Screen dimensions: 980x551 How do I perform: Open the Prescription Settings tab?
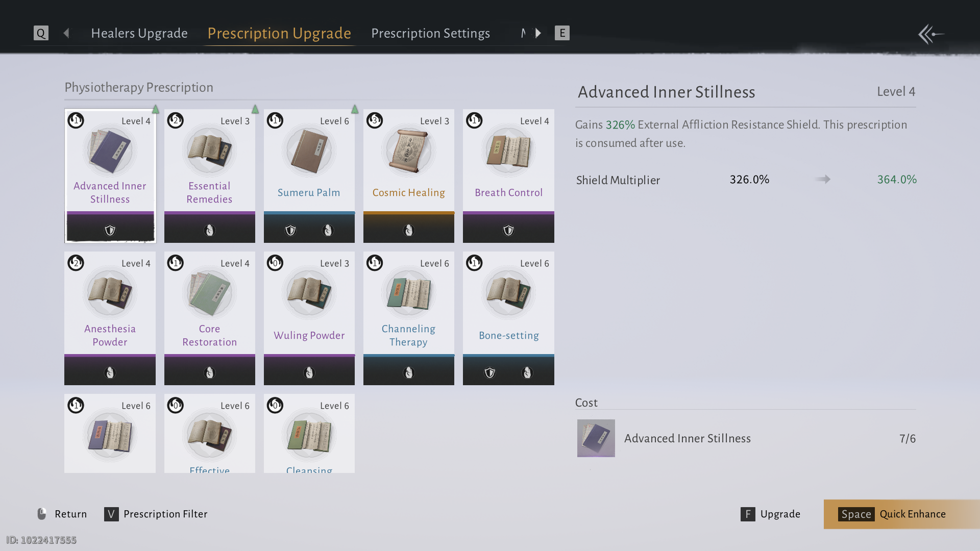coord(430,33)
